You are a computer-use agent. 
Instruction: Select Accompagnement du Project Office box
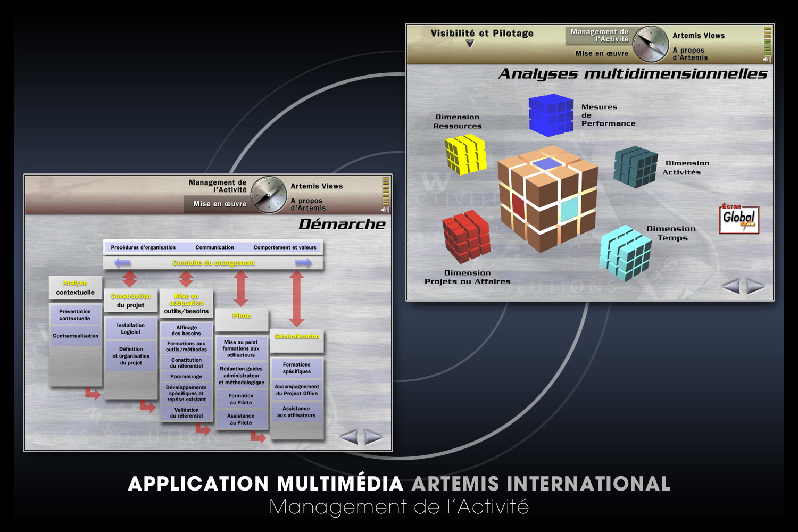point(297,390)
